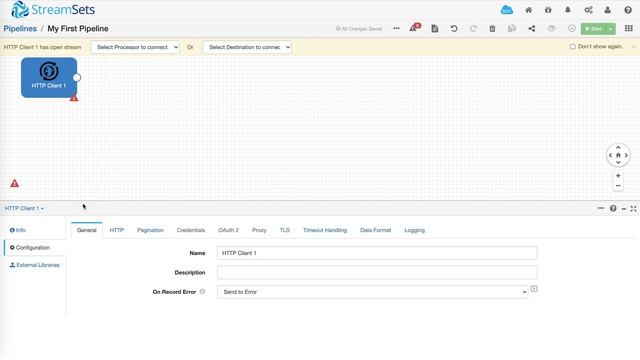This screenshot has width=640, height=360.
Task: Redo the last change
Action: [x=473, y=29]
